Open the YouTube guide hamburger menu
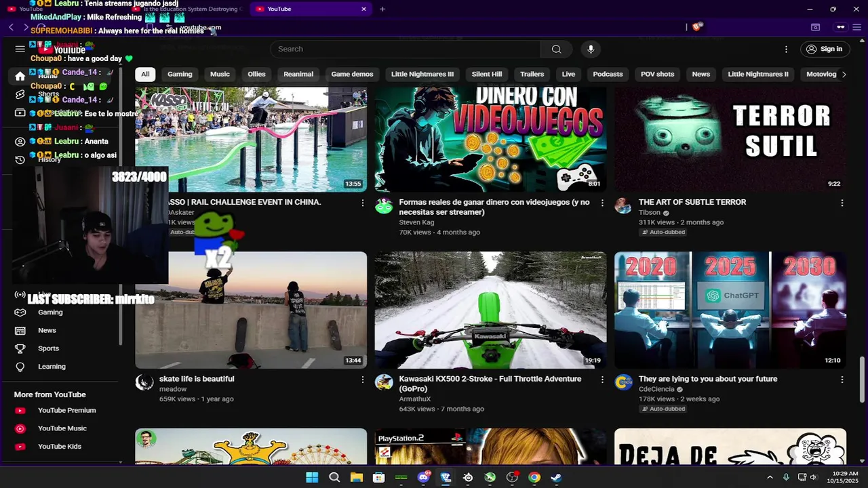This screenshot has width=868, height=488. pos(20,49)
